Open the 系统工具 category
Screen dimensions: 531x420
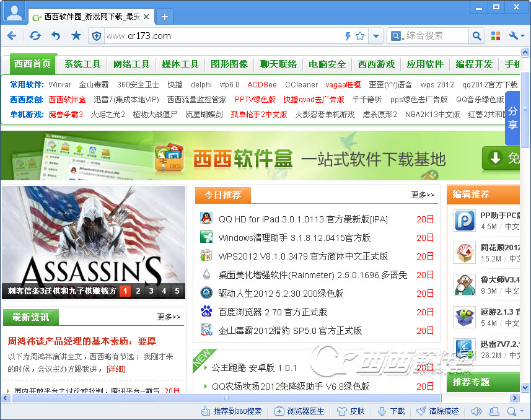[x=82, y=64]
